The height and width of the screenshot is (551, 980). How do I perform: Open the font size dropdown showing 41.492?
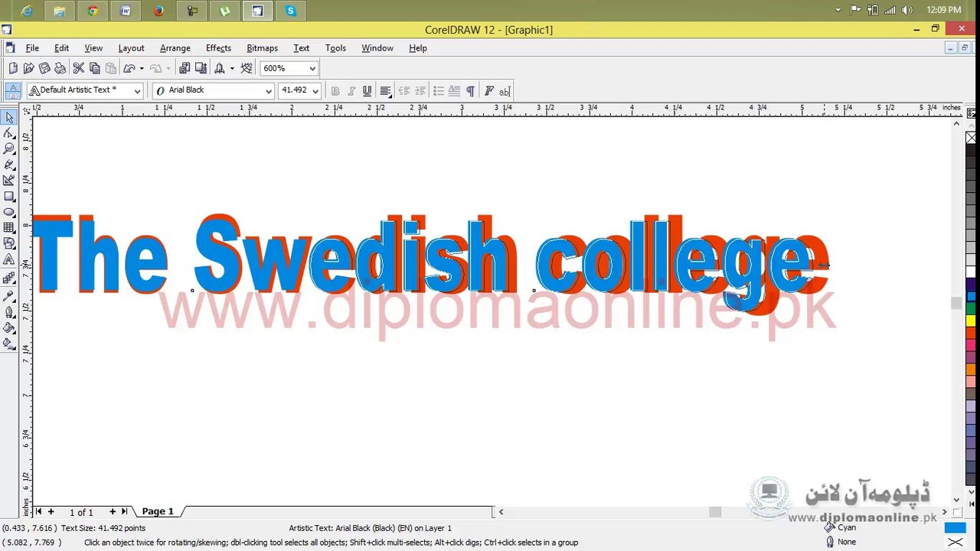[315, 91]
